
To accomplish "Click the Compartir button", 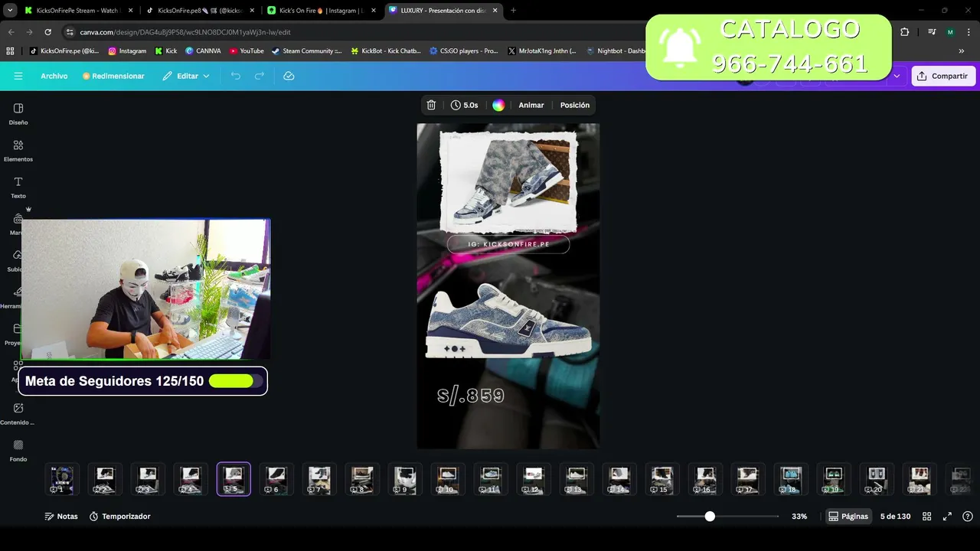I will pyautogui.click(x=943, y=76).
